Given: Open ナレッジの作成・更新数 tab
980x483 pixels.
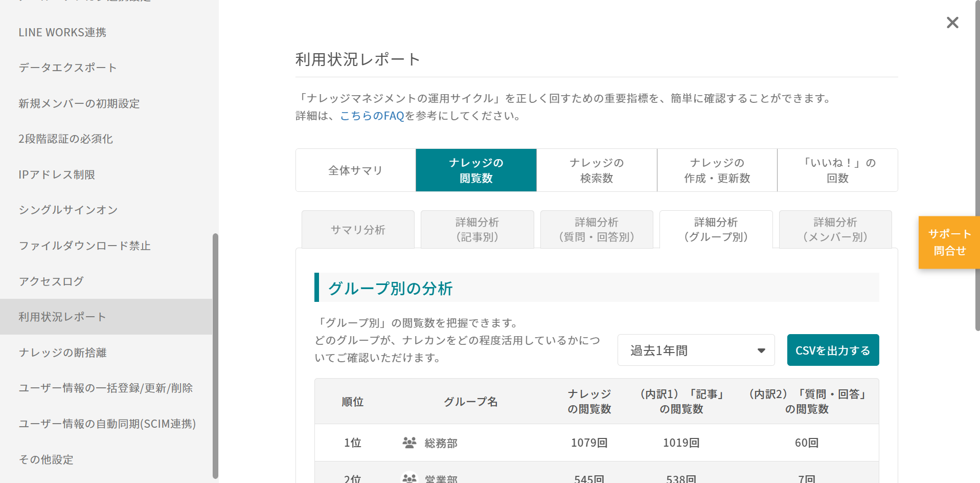Looking at the screenshot, I should pyautogui.click(x=717, y=170).
